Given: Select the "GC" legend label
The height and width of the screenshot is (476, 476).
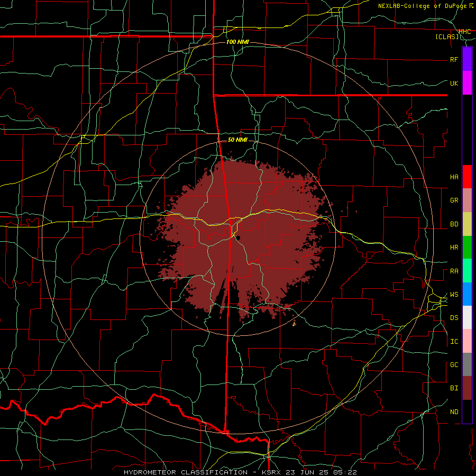Looking at the screenshot, I should [x=454, y=365].
